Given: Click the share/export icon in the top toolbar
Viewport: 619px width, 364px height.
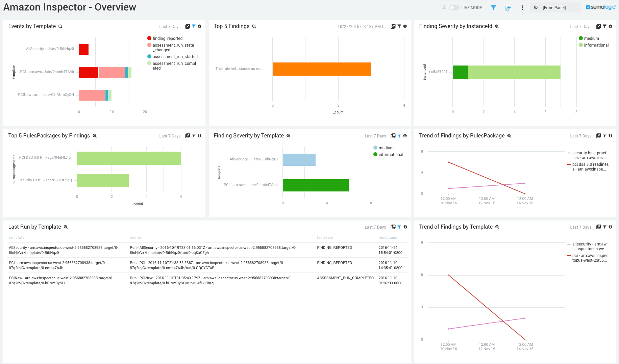Looking at the screenshot, I should tap(508, 7).
